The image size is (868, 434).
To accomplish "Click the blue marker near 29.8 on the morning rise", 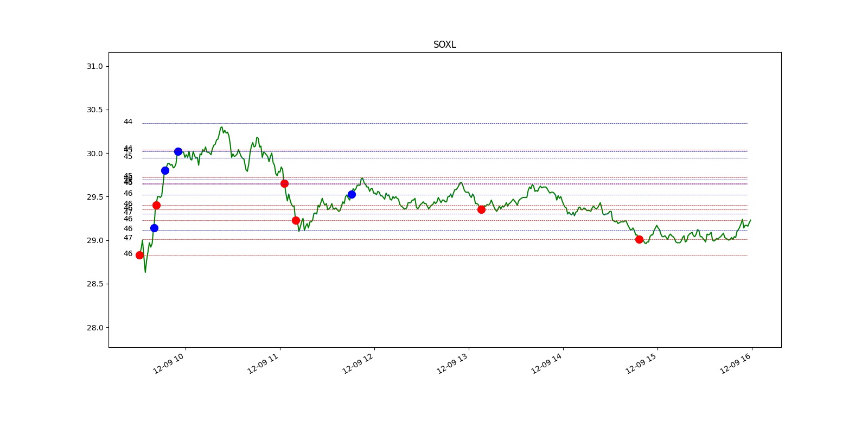I will pyautogui.click(x=165, y=170).
